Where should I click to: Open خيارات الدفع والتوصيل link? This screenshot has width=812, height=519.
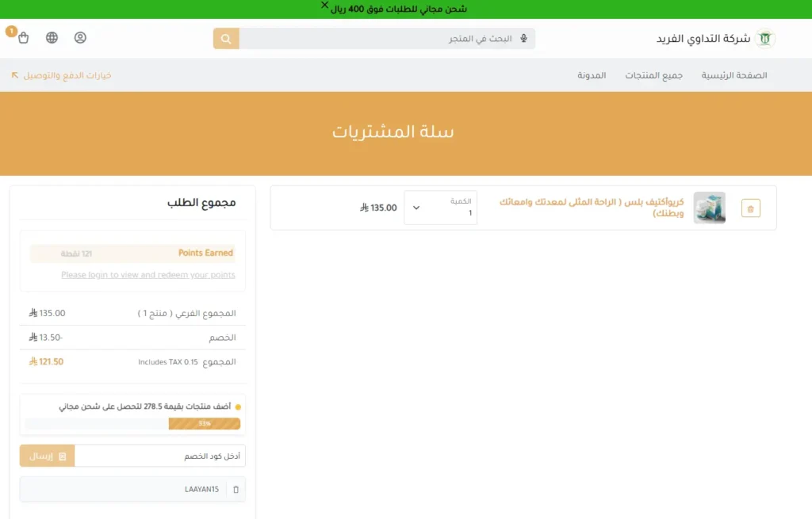coord(61,75)
